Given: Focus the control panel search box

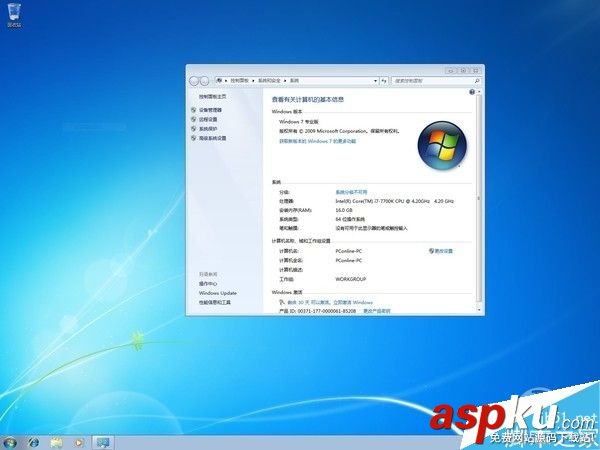Looking at the screenshot, I should pyautogui.click(x=432, y=81).
